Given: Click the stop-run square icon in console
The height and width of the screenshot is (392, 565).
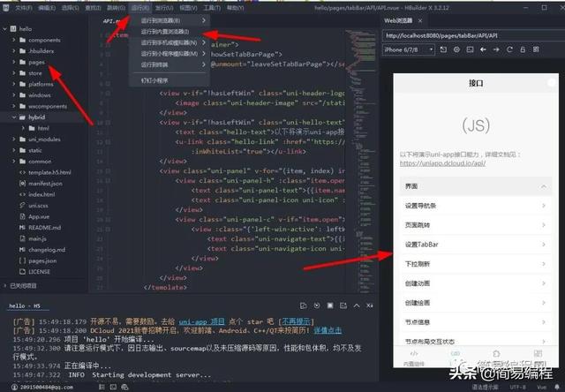Looking at the screenshot, I should tap(329, 305).
